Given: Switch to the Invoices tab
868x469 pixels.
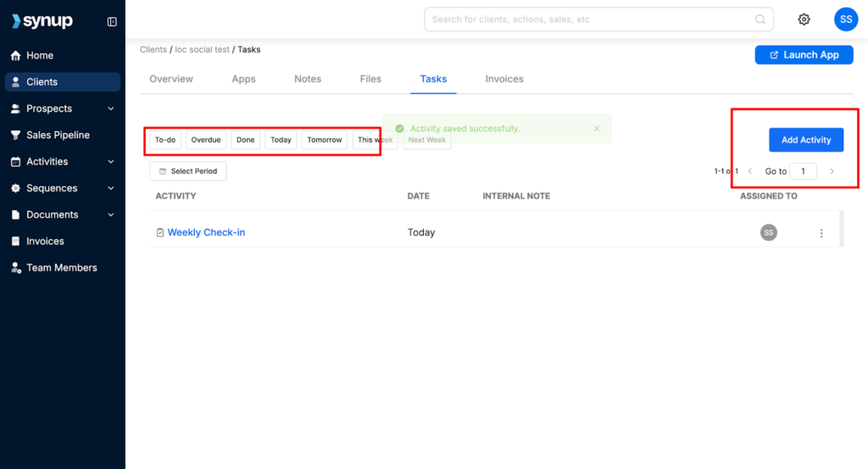Looking at the screenshot, I should (504, 79).
